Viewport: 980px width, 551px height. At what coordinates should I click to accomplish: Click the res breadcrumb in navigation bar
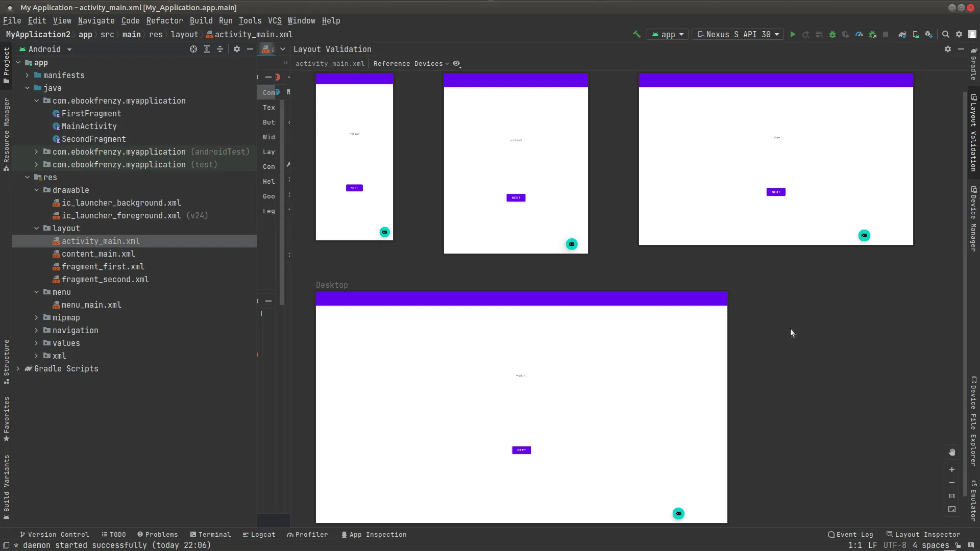(x=156, y=34)
